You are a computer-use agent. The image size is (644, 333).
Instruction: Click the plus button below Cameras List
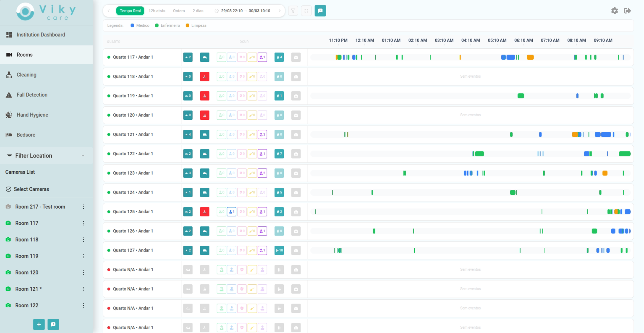pos(39,324)
